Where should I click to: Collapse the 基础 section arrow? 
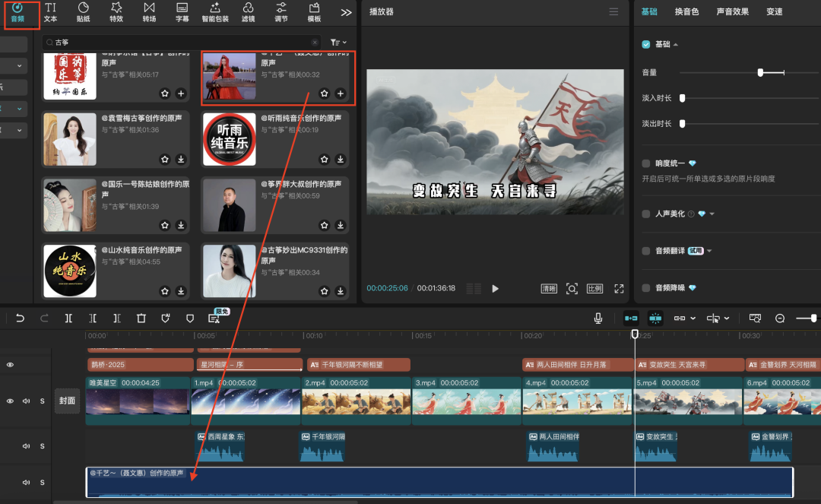[x=676, y=45]
